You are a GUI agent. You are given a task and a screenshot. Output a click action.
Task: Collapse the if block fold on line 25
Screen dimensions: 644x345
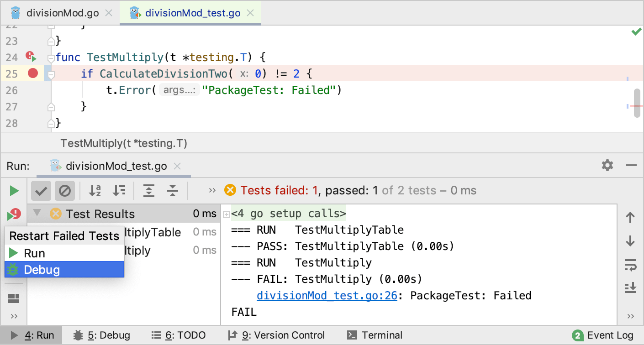[51, 74]
